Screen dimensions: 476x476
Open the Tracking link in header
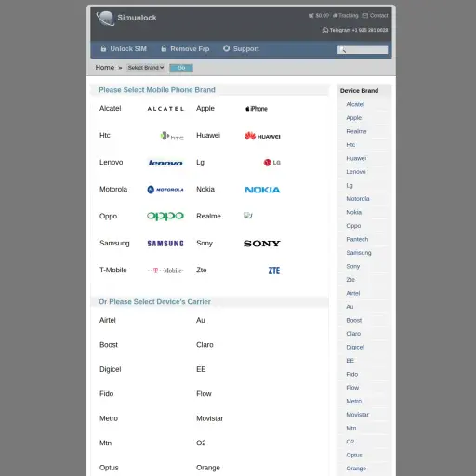pyautogui.click(x=345, y=15)
